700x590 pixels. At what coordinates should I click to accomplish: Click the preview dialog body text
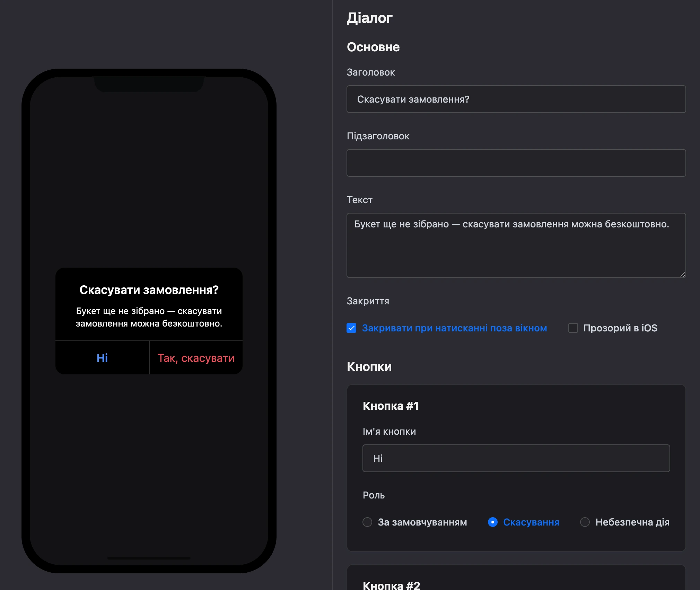pyautogui.click(x=149, y=317)
